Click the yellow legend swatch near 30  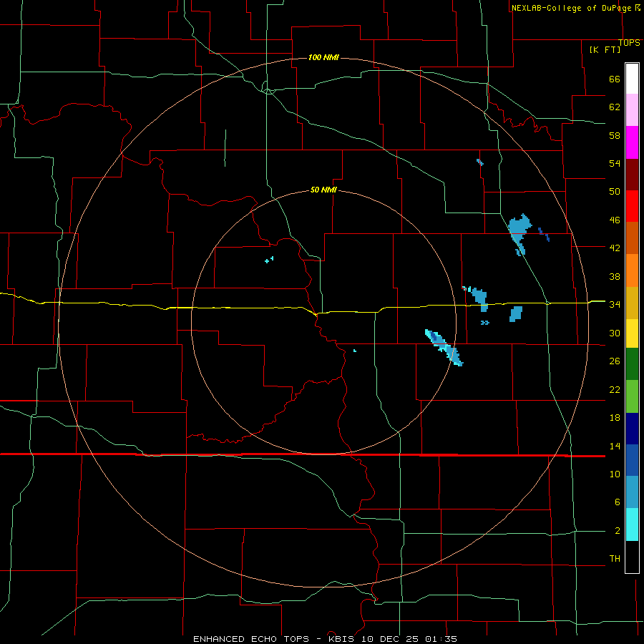coord(632,333)
